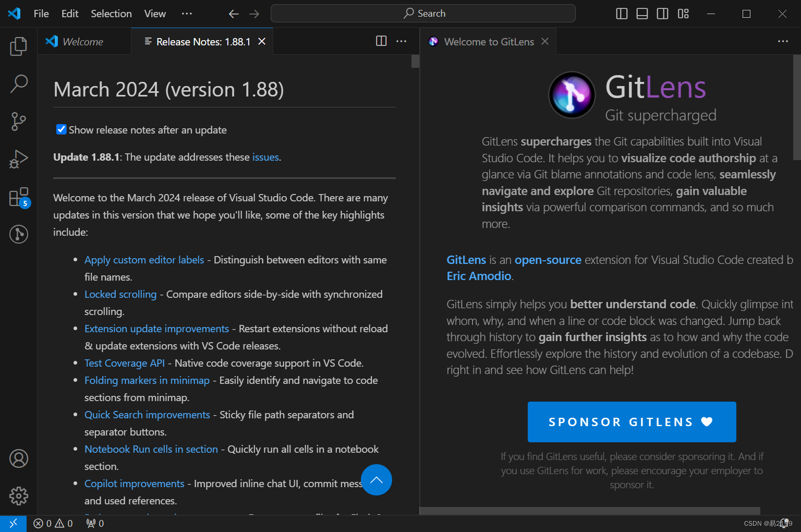The width and height of the screenshot is (801, 532).
Task: Open the Run and Debug view
Action: pos(18,159)
